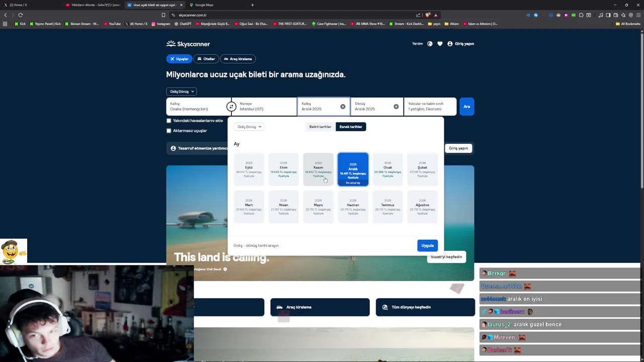Click browser back arrow
644x362 pixels.
pyautogui.click(x=6, y=15)
